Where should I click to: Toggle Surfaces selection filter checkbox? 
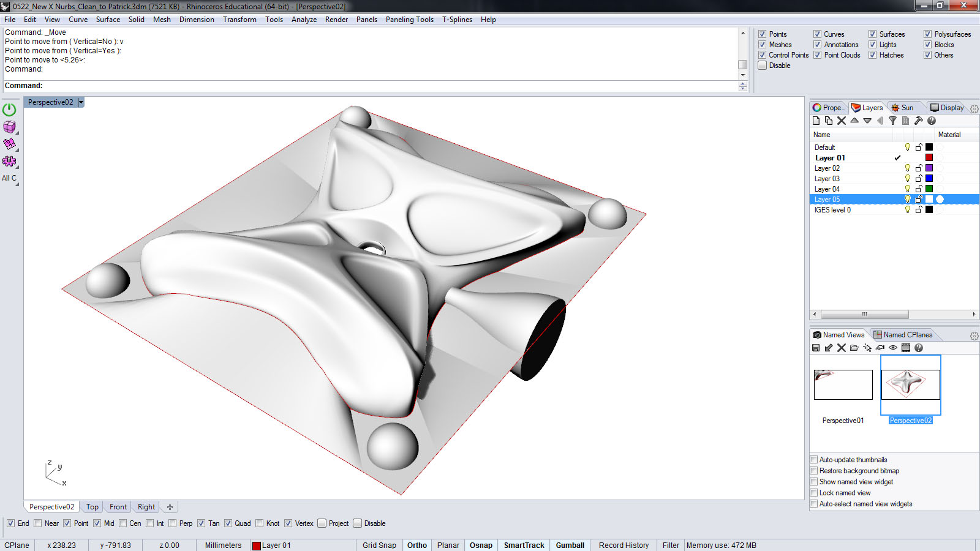pos(872,34)
